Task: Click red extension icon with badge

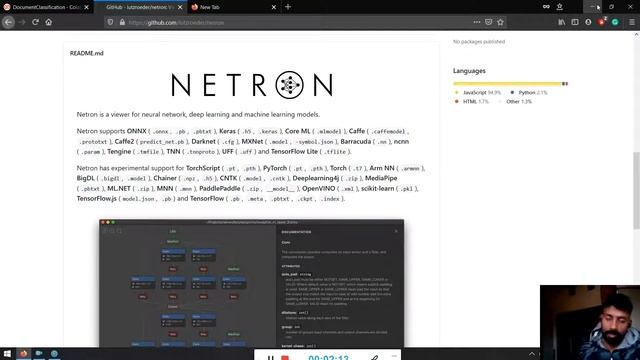Action: click(602, 22)
